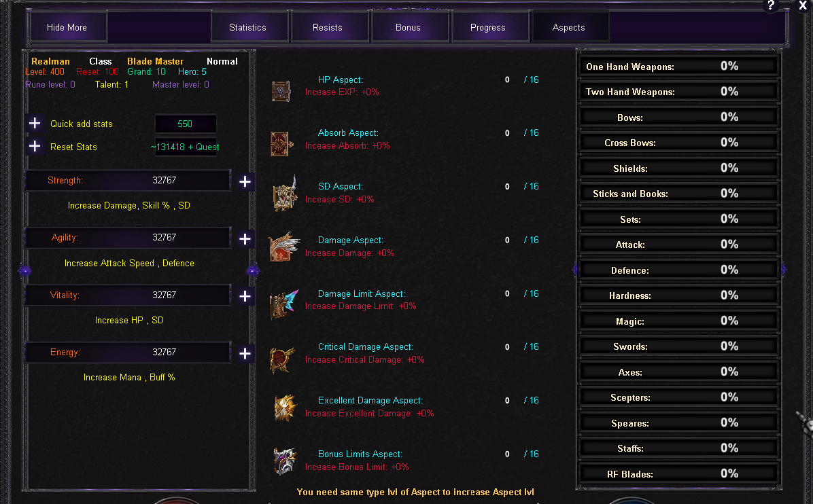Select the Damage Aspect wing icon
Viewport: 813px width, 504px height.
click(283, 247)
